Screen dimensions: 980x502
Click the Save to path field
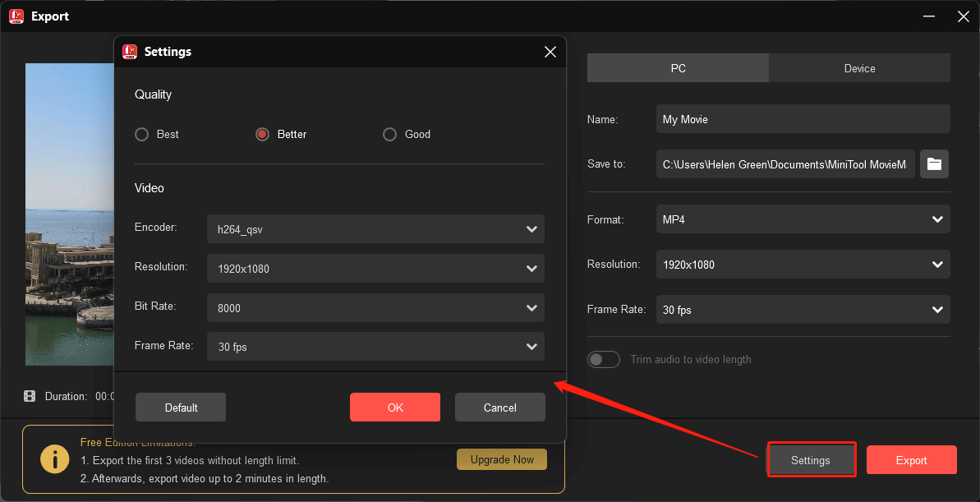click(x=785, y=163)
